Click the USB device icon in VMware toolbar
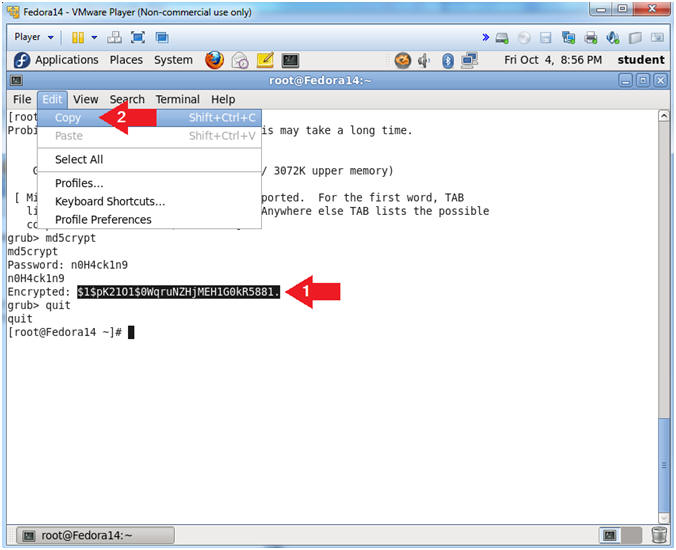 pos(635,38)
